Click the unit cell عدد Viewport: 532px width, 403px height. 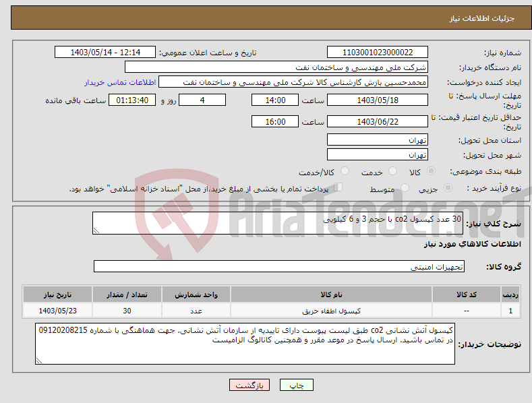(196, 311)
